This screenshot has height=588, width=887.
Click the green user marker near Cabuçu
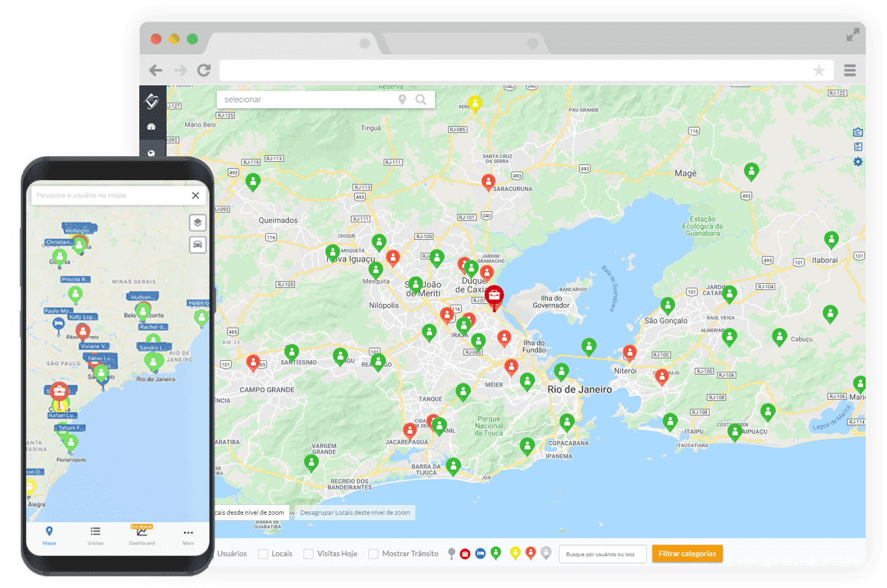click(779, 336)
